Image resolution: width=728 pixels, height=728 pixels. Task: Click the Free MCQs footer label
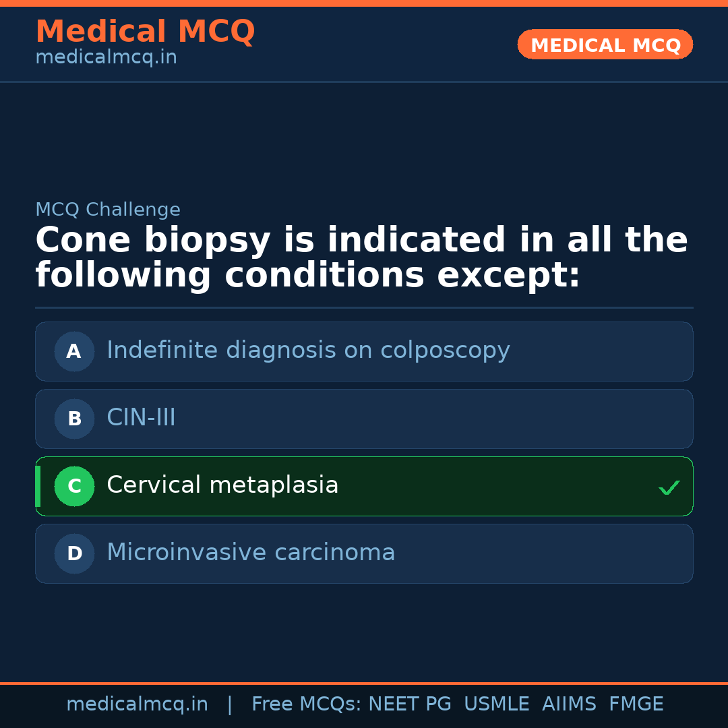307,704
